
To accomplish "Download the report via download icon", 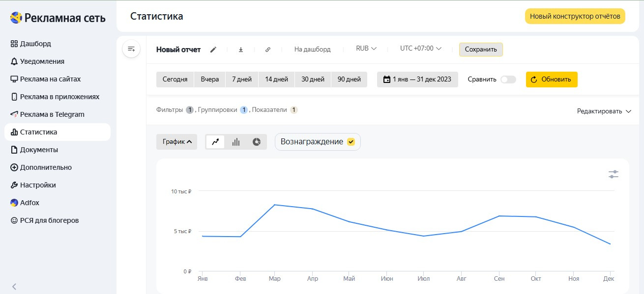I will [241, 50].
